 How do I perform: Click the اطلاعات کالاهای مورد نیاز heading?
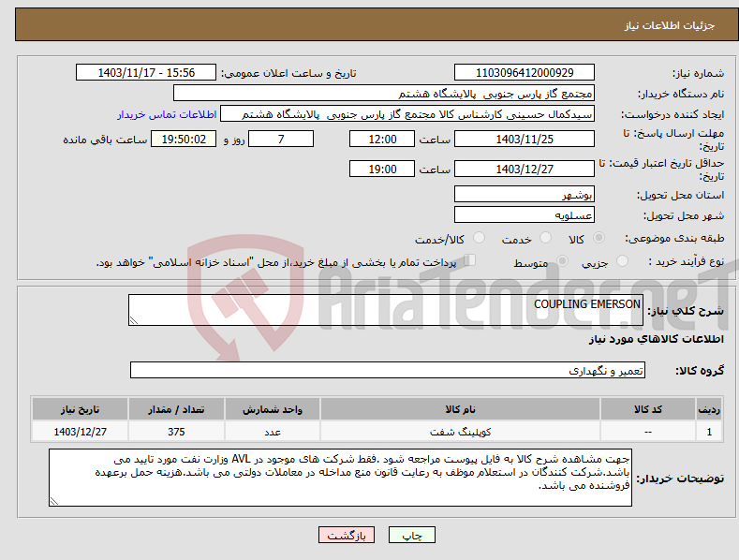click(657, 339)
